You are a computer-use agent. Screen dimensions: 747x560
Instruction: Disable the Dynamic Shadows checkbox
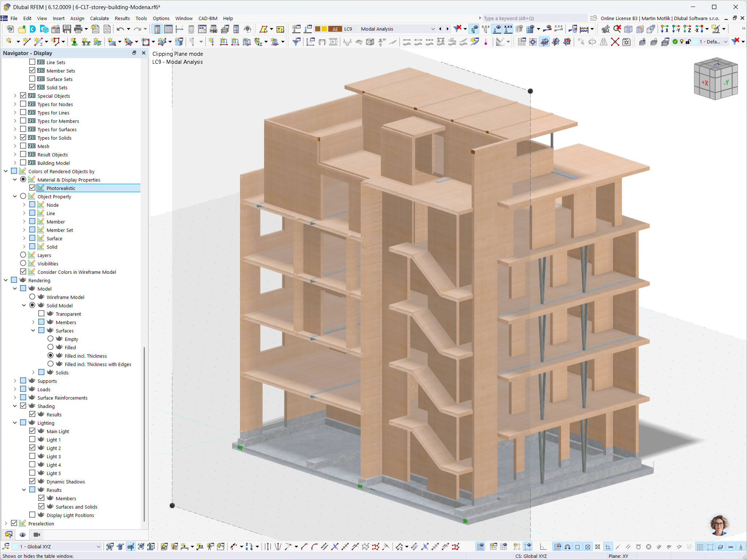32,481
